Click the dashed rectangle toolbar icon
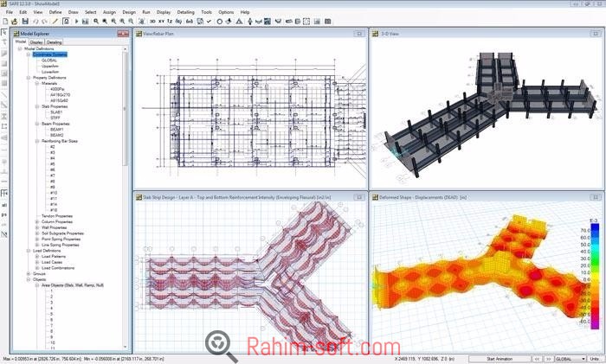This screenshot has width=606, height=364. coord(306,22)
